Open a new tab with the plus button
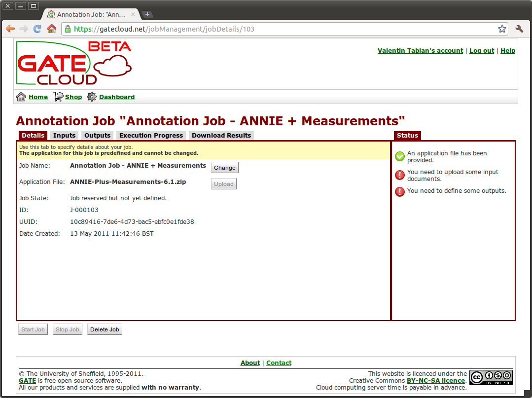Image resolution: width=532 pixels, height=398 pixels. (x=147, y=14)
